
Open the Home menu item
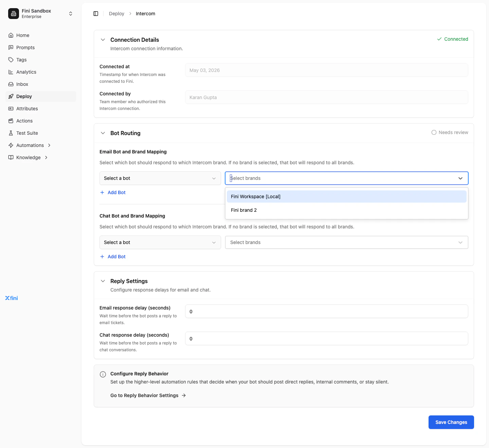(x=41, y=35)
